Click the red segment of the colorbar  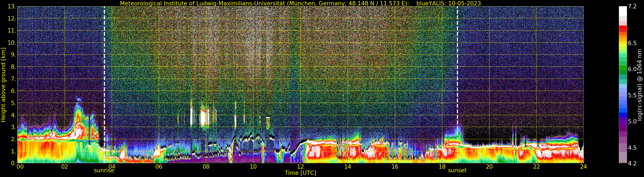[623, 27]
